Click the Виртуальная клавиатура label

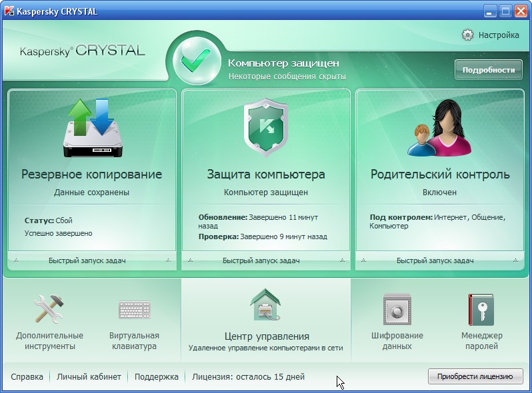(x=135, y=341)
